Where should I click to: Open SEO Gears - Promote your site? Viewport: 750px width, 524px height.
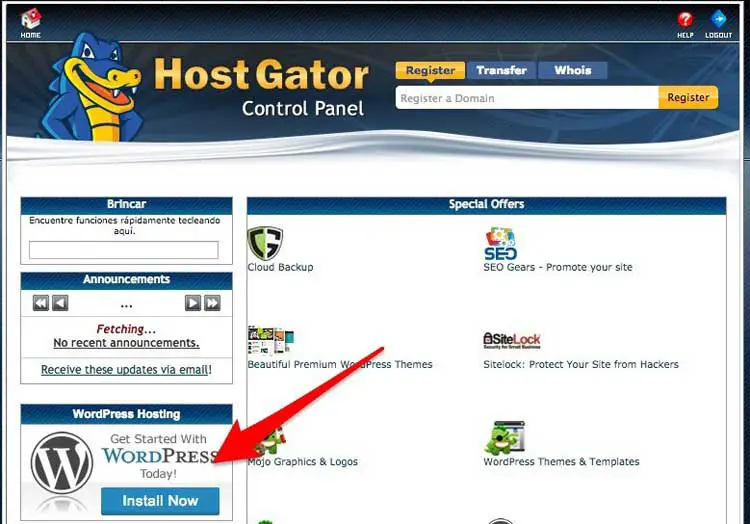point(558,267)
